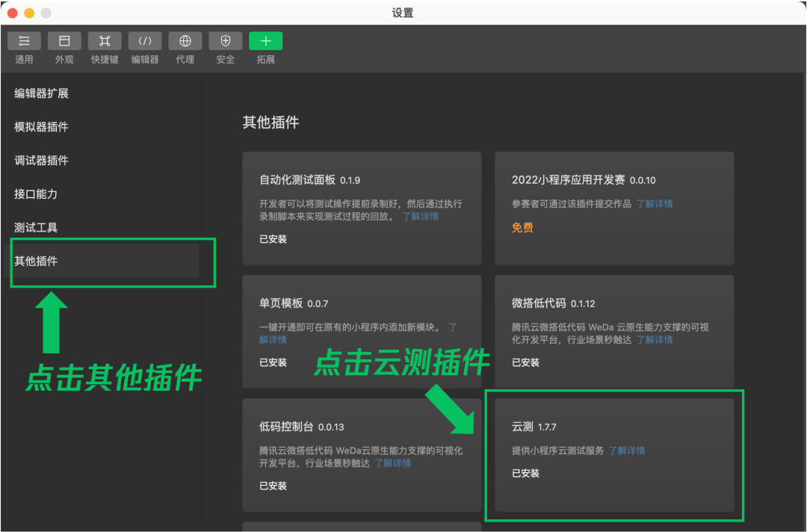Open 模拟器插件 in the sidebar
Image resolution: width=807 pixels, height=532 pixels.
tap(41, 126)
